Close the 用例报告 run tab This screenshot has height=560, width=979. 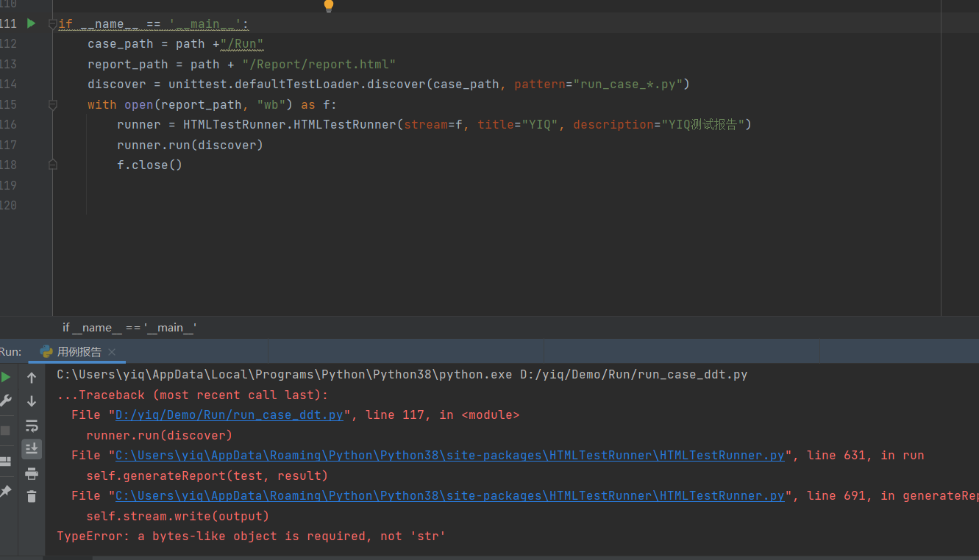pyautogui.click(x=112, y=352)
